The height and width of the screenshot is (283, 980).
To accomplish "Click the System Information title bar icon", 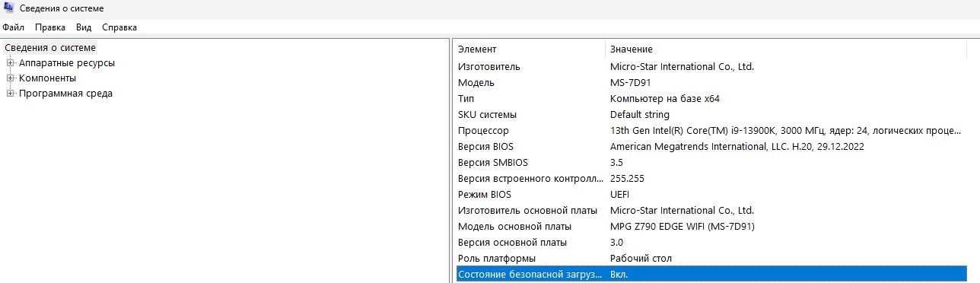I will click(8, 8).
